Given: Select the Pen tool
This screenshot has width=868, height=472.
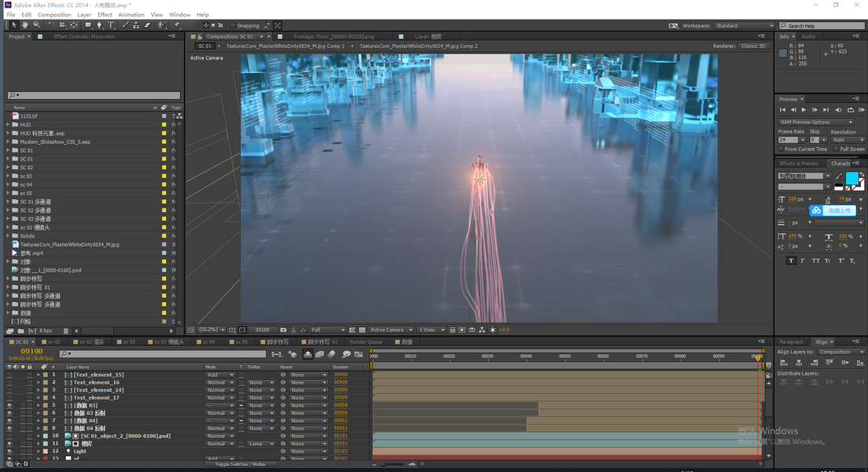Looking at the screenshot, I should tap(100, 25).
